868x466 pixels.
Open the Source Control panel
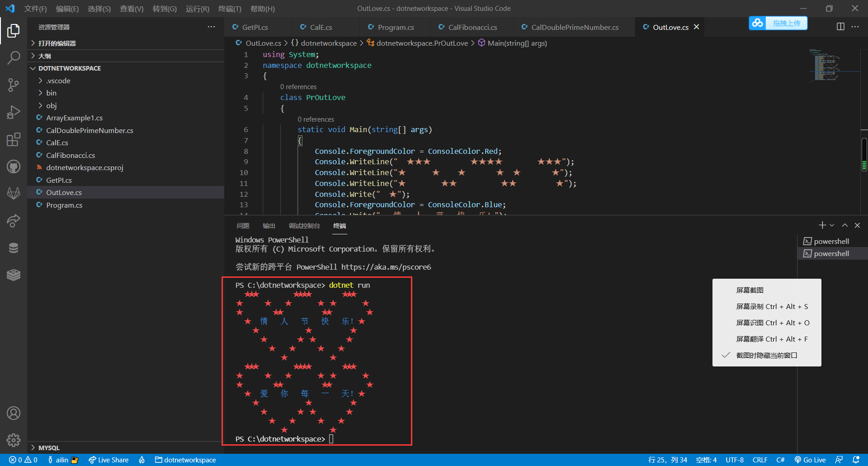coord(14,85)
